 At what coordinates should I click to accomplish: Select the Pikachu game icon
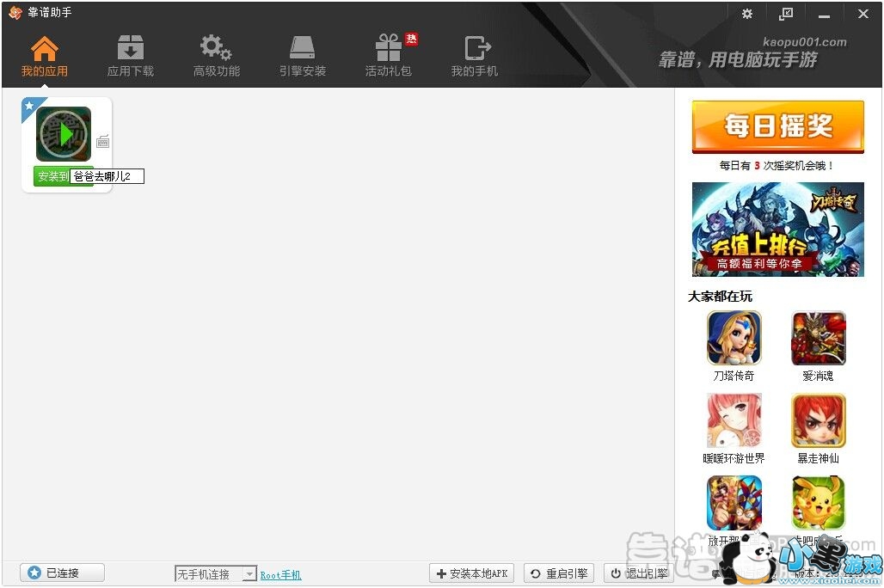tap(819, 503)
